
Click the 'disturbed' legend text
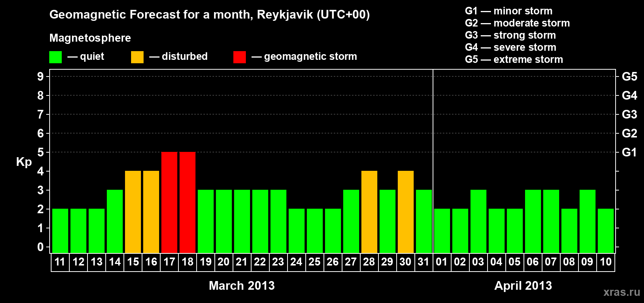click(184, 56)
